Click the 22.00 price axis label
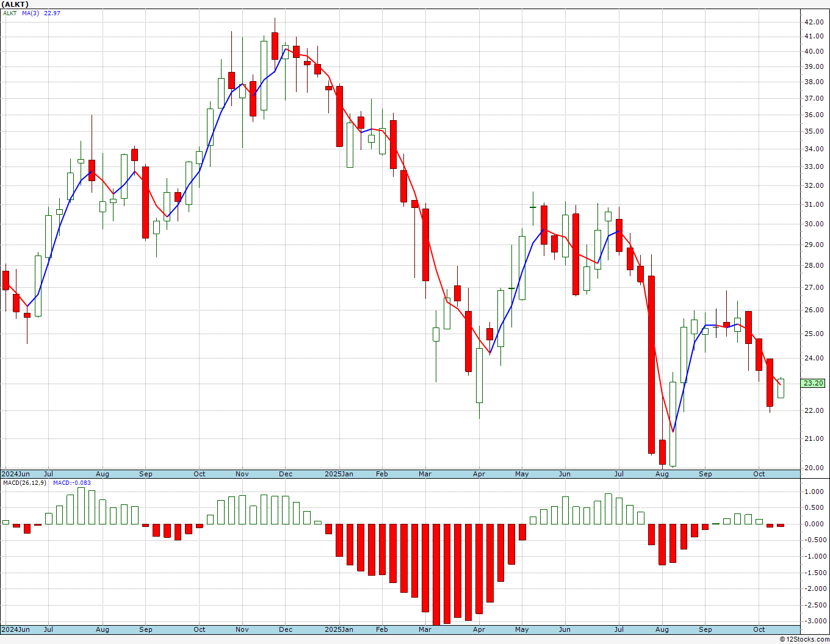 coord(814,410)
